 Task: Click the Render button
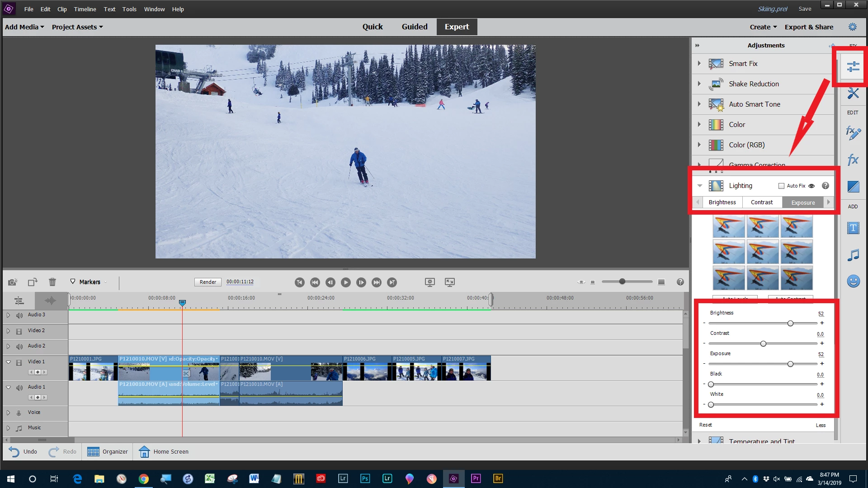[x=208, y=282]
